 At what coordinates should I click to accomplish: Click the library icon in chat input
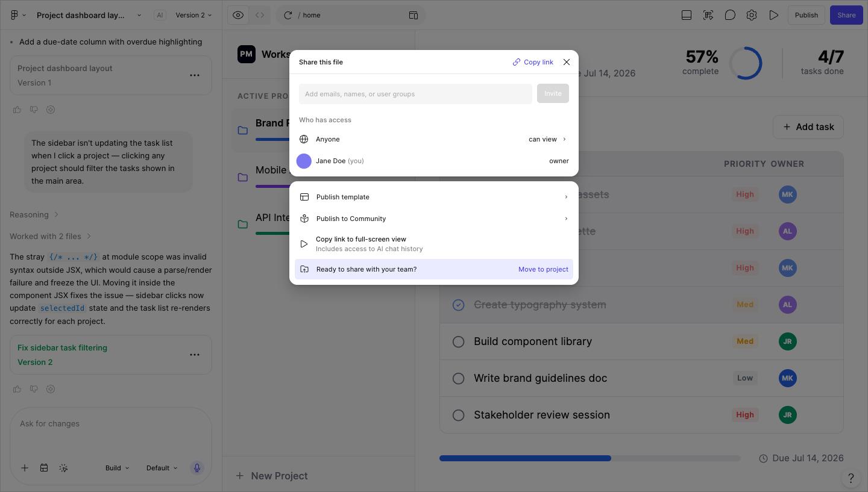(44, 468)
